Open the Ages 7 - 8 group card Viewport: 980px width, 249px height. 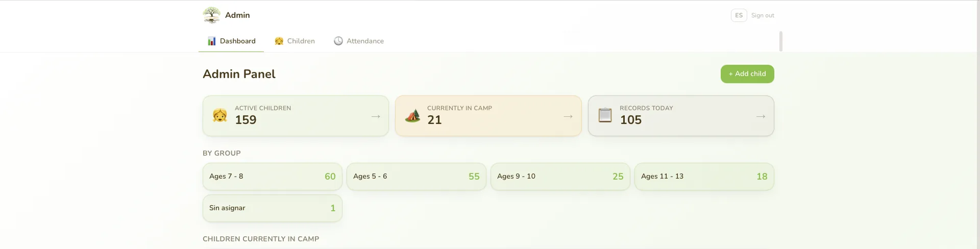click(273, 177)
